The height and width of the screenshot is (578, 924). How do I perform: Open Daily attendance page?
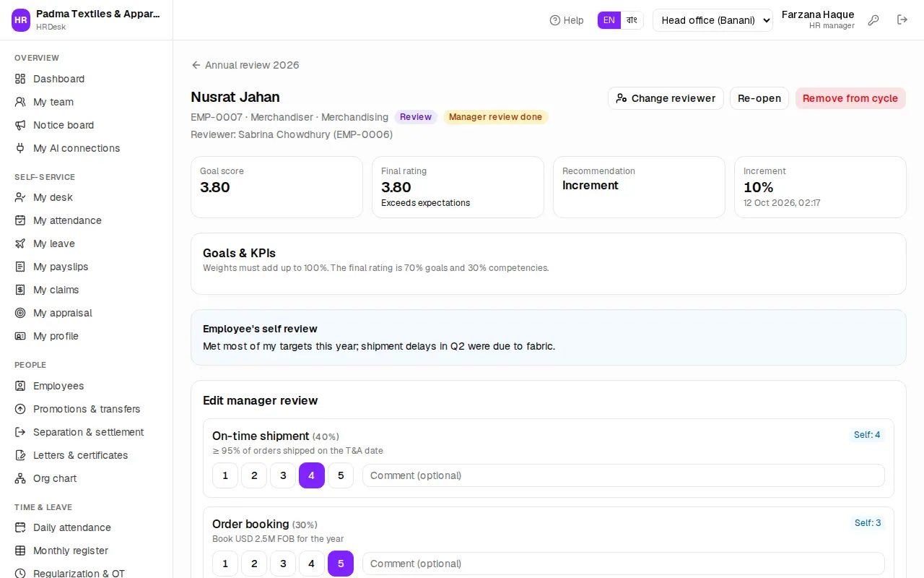coord(87,527)
